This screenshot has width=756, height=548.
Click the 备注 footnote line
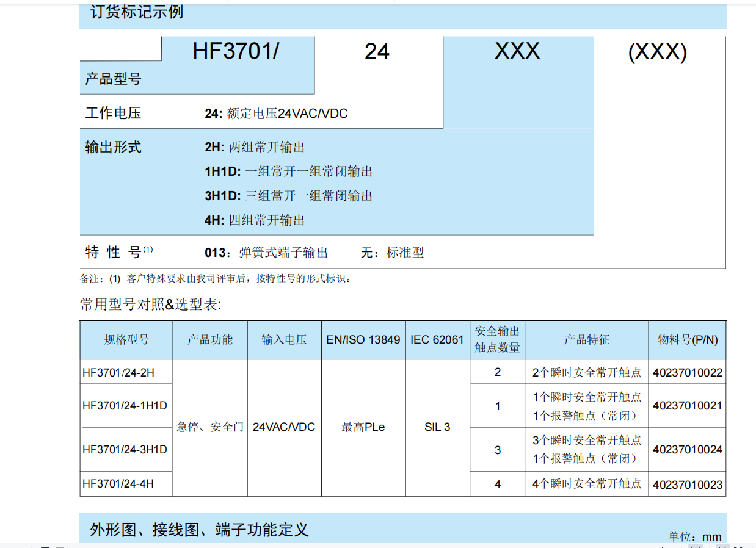(216, 279)
